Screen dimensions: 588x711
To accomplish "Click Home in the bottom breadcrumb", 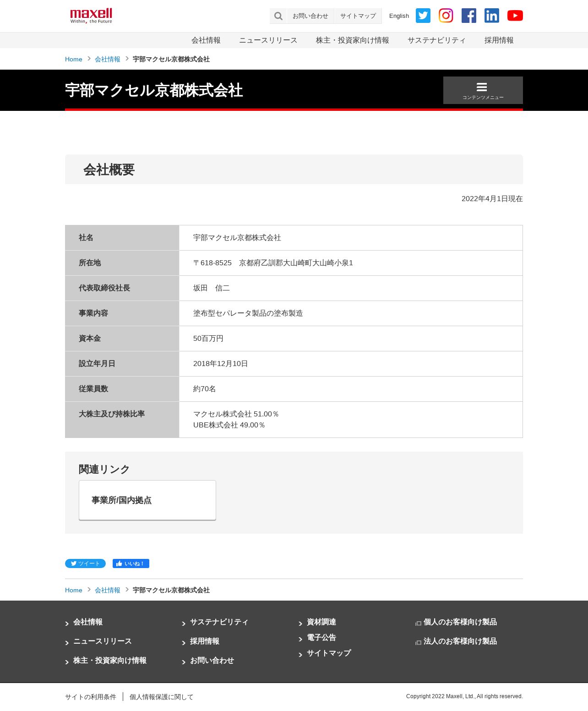I will [74, 590].
